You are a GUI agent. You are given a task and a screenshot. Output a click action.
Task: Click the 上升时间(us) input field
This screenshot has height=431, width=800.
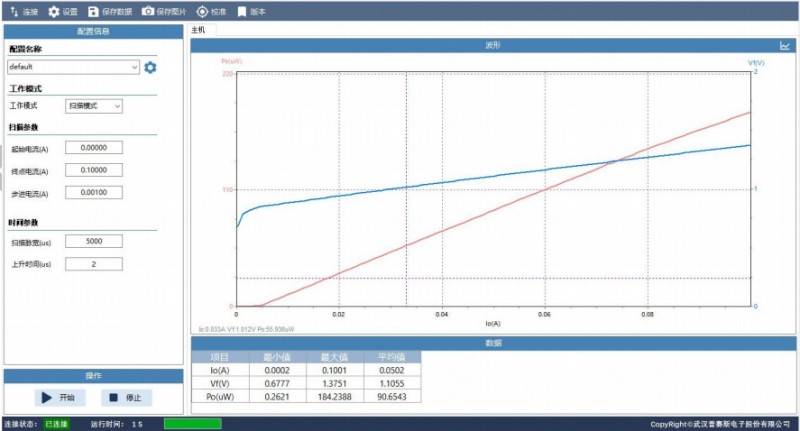93,264
